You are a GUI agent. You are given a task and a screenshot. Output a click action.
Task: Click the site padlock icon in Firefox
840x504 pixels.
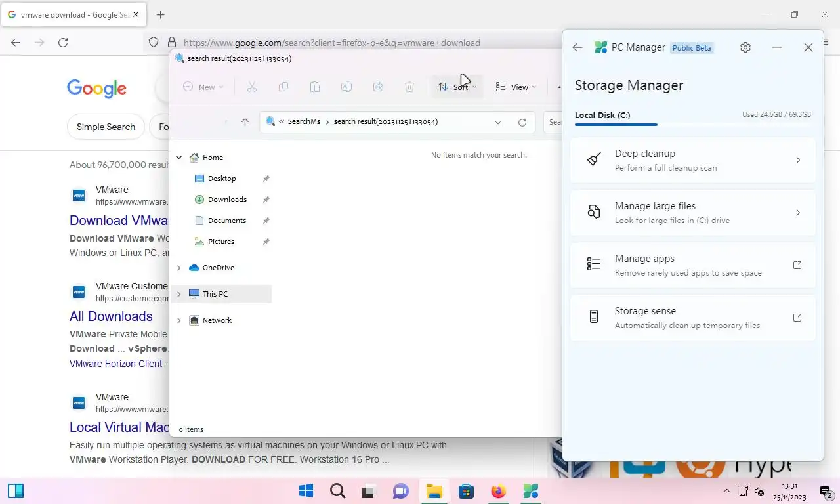pyautogui.click(x=172, y=43)
